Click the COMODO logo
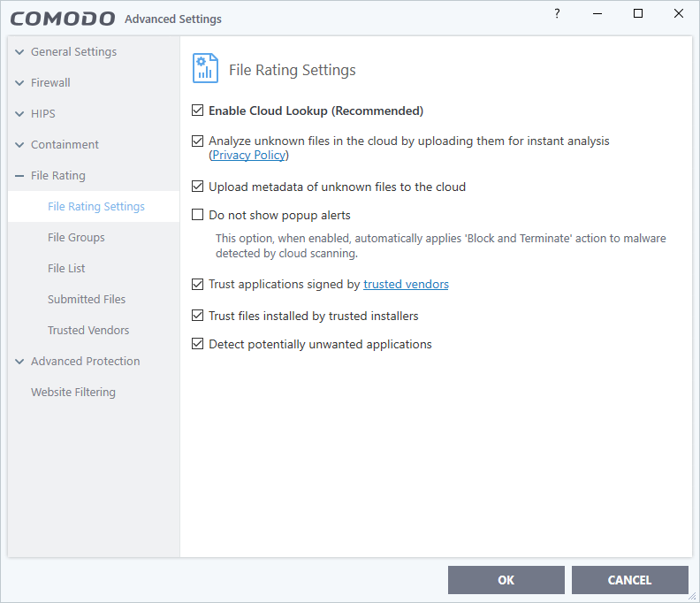The image size is (700, 603). click(x=63, y=19)
